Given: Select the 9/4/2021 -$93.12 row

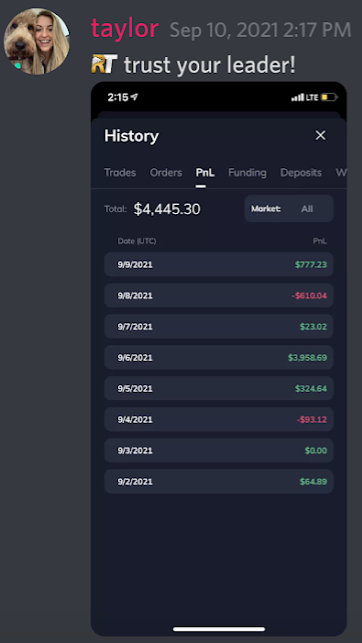Looking at the screenshot, I should pos(219,420).
